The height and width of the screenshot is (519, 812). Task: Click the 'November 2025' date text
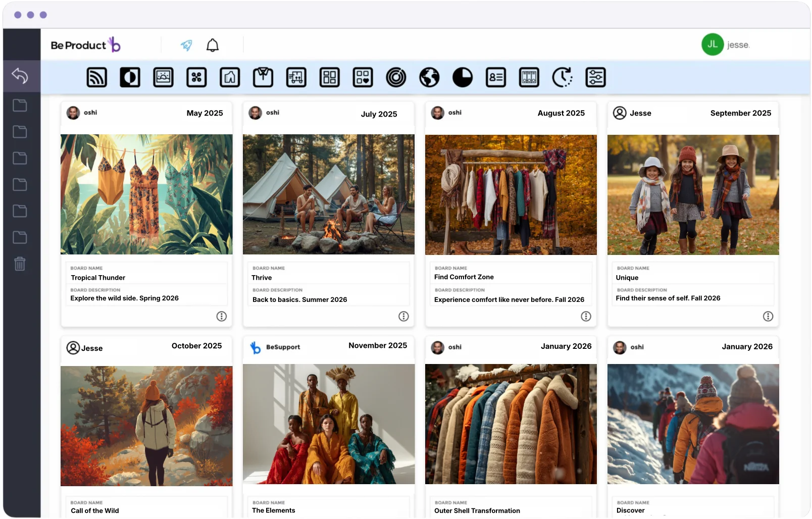(x=378, y=345)
